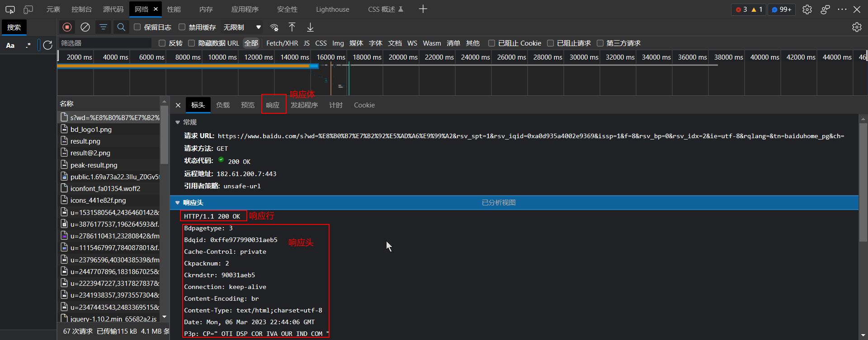Viewport: 868px width, 340px height.
Task: Collapse the 响应头 section
Action: click(x=178, y=203)
